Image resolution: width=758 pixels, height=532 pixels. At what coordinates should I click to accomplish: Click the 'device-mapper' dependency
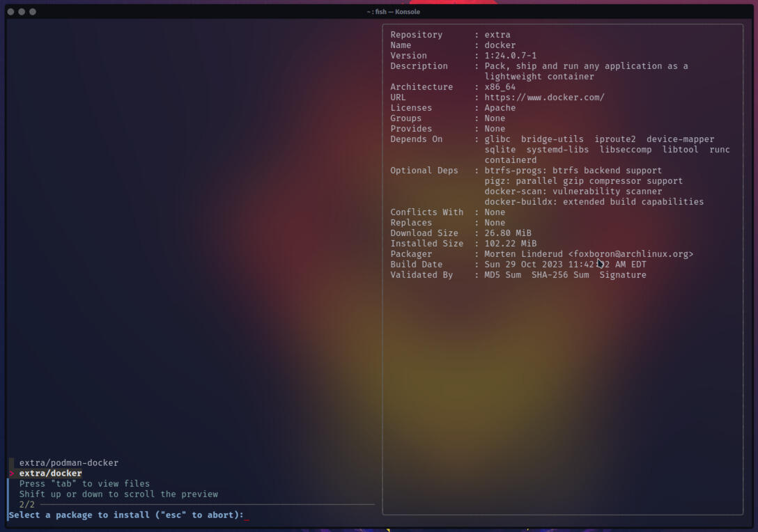(680, 139)
